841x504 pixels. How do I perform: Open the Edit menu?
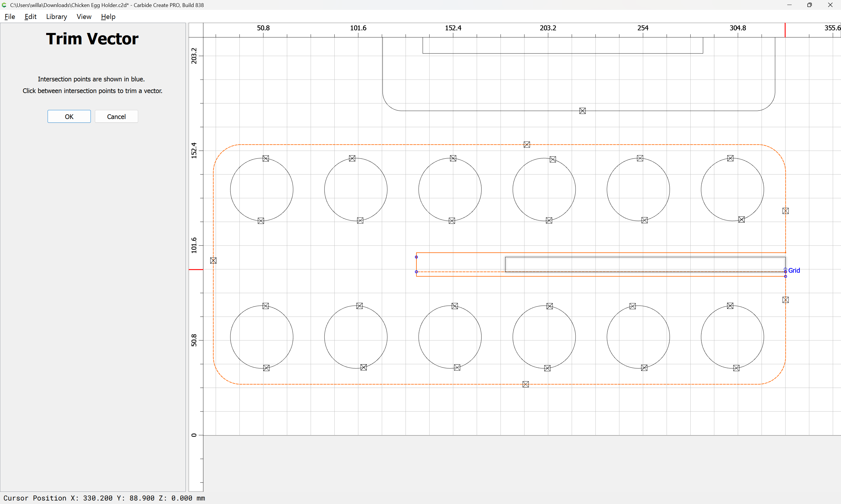[x=30, y=17]
